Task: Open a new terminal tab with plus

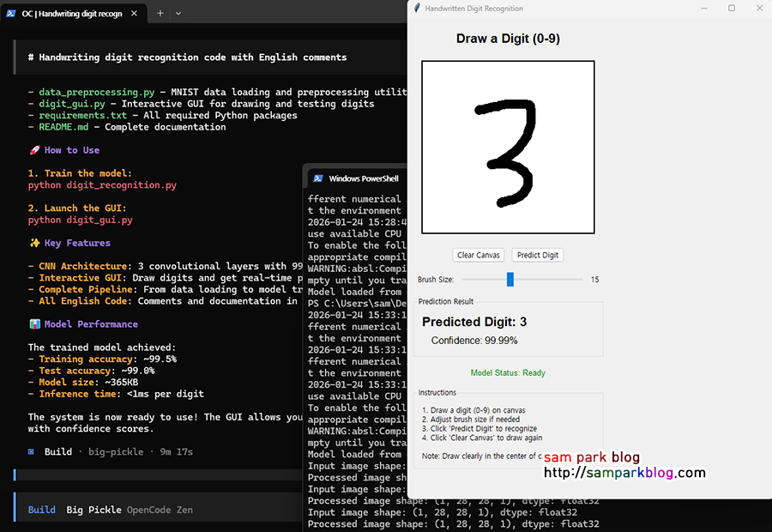Action: click(x=160, y=14)
